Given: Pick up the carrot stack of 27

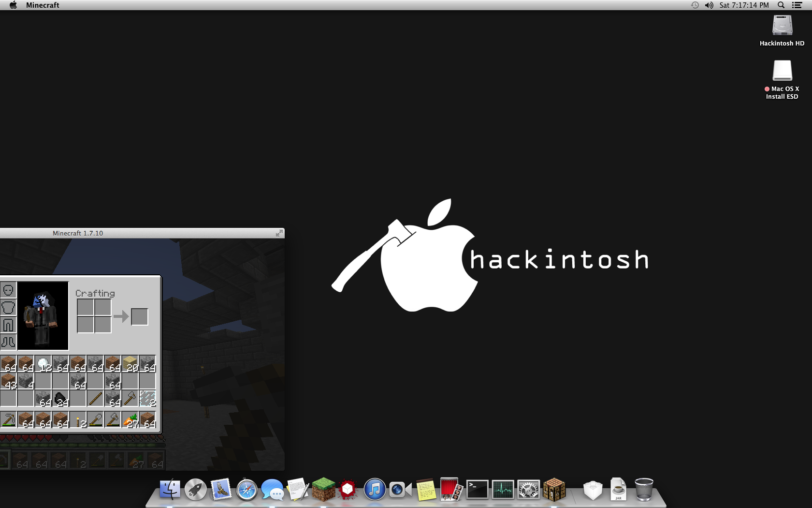Looking at the screenshot, I should coord(130,420).
